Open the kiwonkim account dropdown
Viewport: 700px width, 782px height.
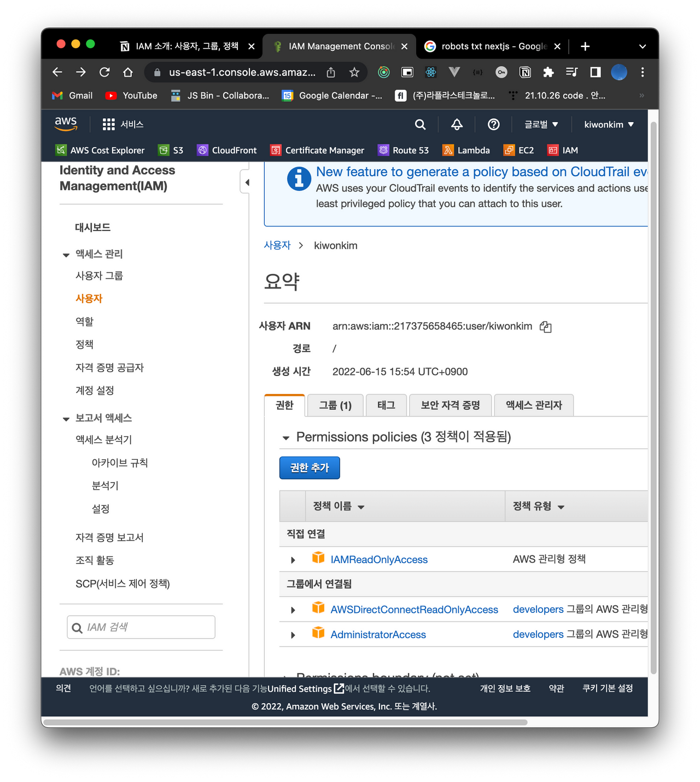click(x=609, y=124)
